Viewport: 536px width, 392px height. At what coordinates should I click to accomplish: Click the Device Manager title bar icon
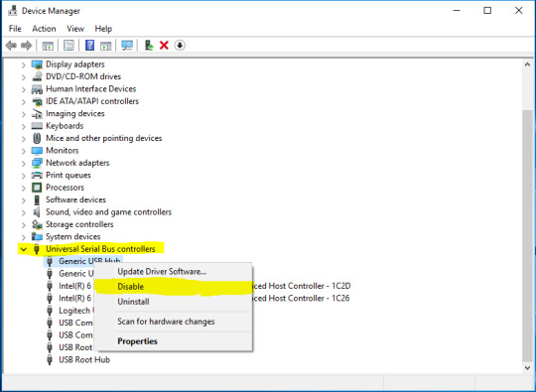click(13, 11)
